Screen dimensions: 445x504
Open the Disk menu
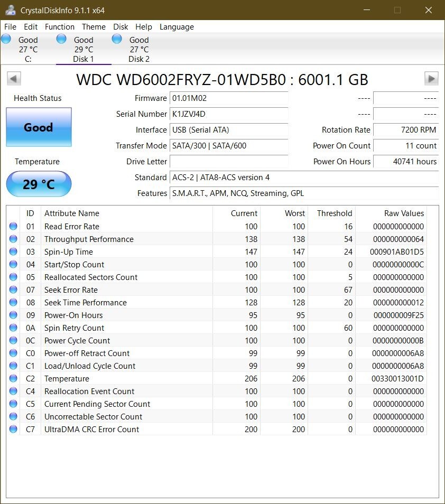click(x=120, y=27)
